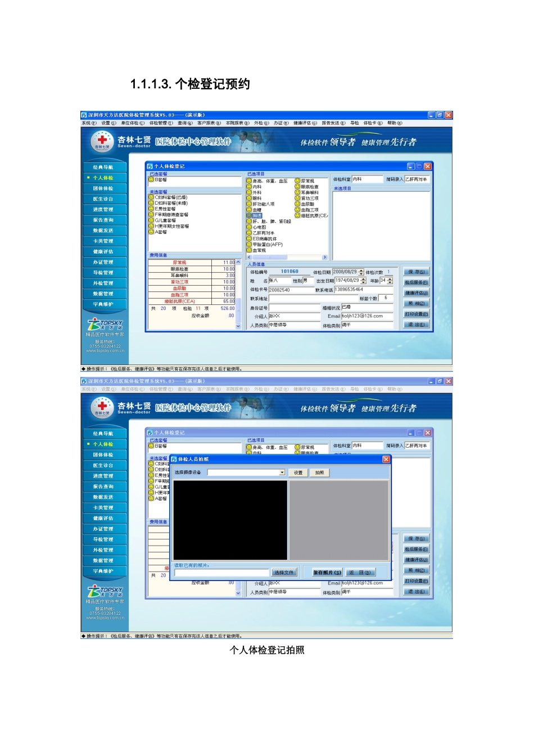Image resolution: width=534 pixels, height=756 pixels.
Task: Open 报告发送 menu in upper screenshot
Action: click(334, 123)
